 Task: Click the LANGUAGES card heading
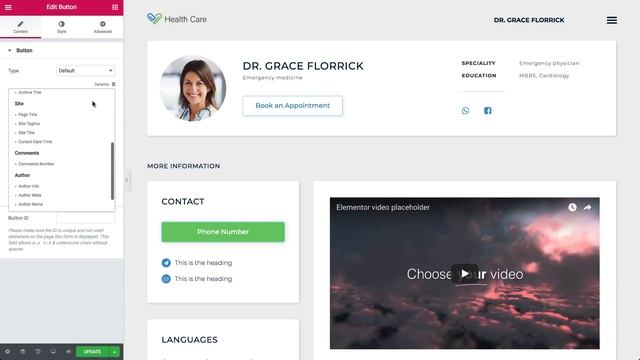[189, 340]
